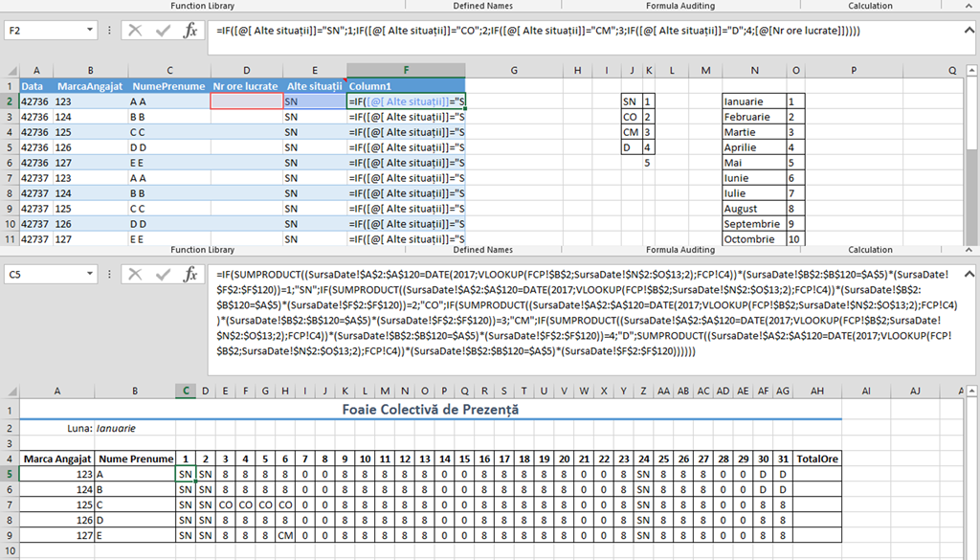This screenshot has height=560, width=980.
Task: Select the CM cell in employee 127's row
Action: pyautogui.click(x=284, y=535)
